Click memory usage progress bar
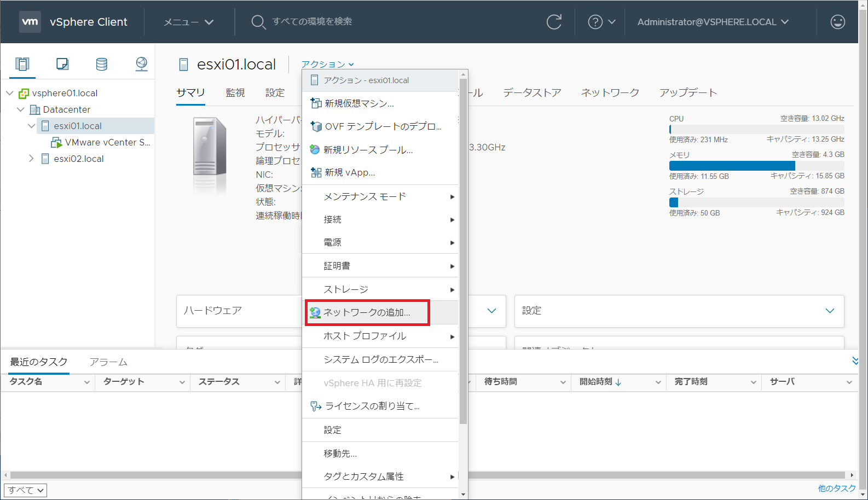The image size is (868, 500). [x=756, y=166]
